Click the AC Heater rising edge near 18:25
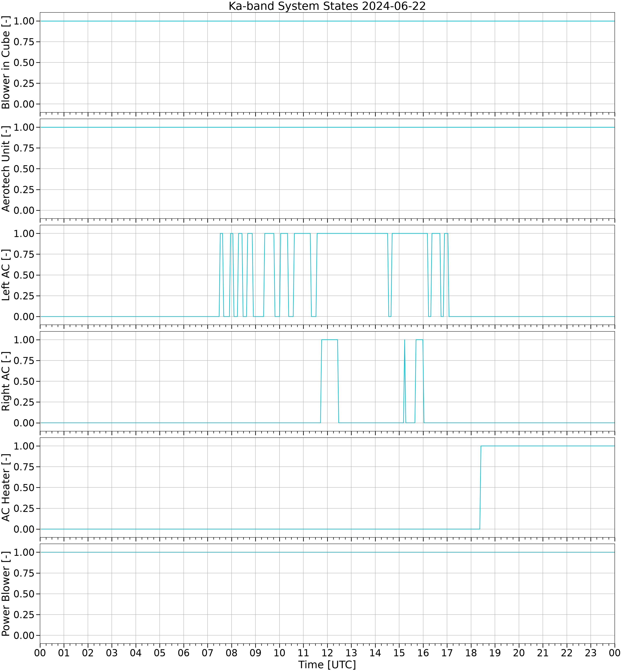This screenshot has width=622, height=672. (x=480, y=487)
